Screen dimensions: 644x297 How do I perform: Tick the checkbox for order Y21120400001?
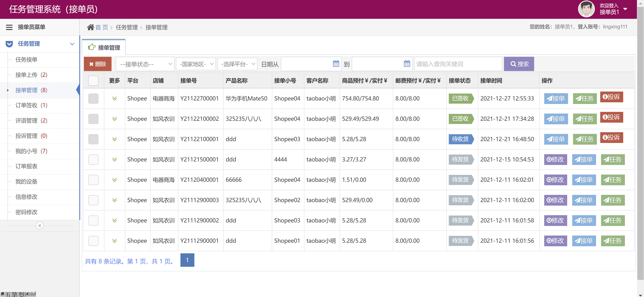pyautogui.click(x=93, y=180)
